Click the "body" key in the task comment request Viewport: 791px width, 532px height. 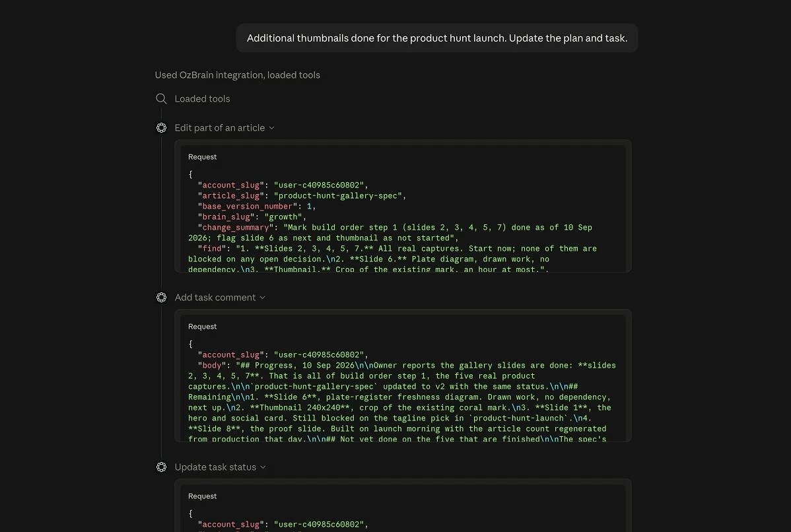pos(212,366)
